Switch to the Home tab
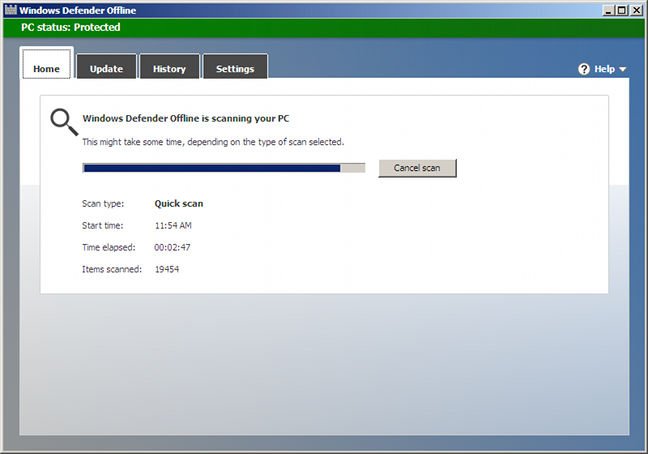This screenshot has height=454, width=648. pos(46,63)
